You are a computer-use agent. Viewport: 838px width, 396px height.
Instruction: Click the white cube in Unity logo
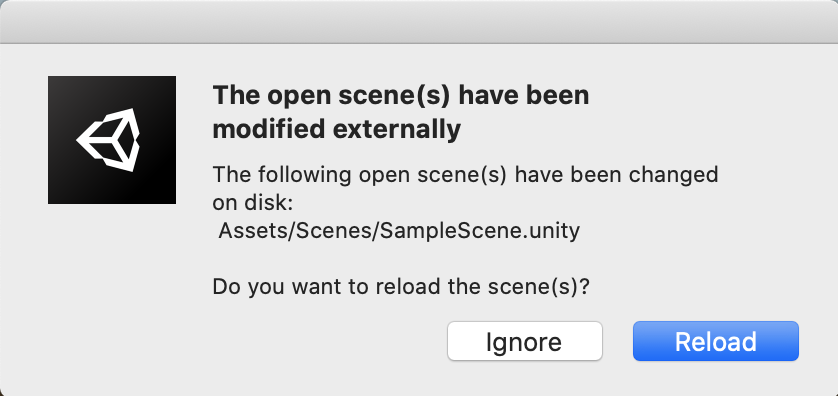pos(108,139)
